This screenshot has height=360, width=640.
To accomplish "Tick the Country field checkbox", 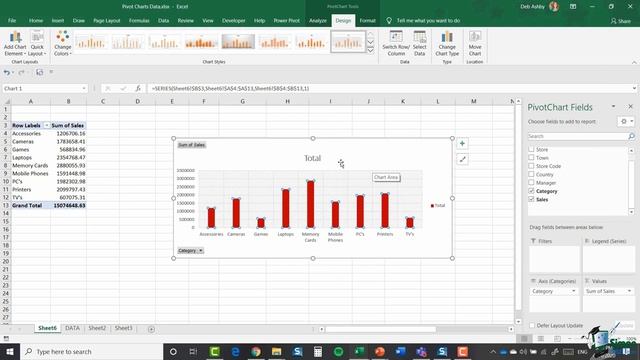I will [531, 174].
